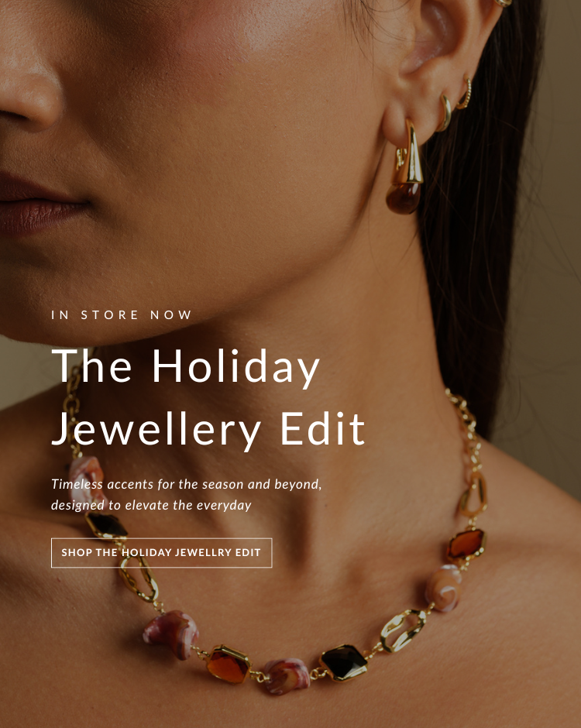The height and width of the screenshot is (728, 581).
Task: Click large pink shell bead on necklace left
Action: [x=171, y=634]
